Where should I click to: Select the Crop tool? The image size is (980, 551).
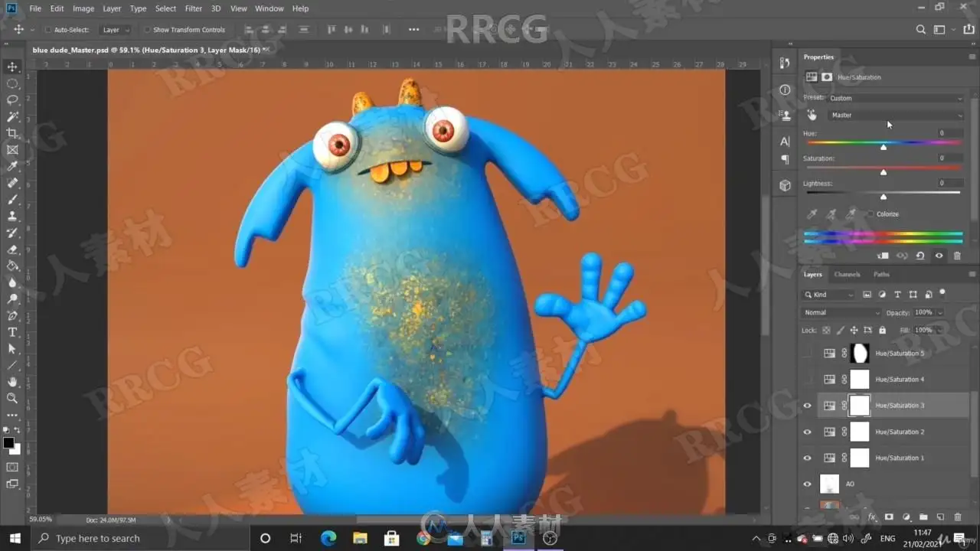pos(12,133)
